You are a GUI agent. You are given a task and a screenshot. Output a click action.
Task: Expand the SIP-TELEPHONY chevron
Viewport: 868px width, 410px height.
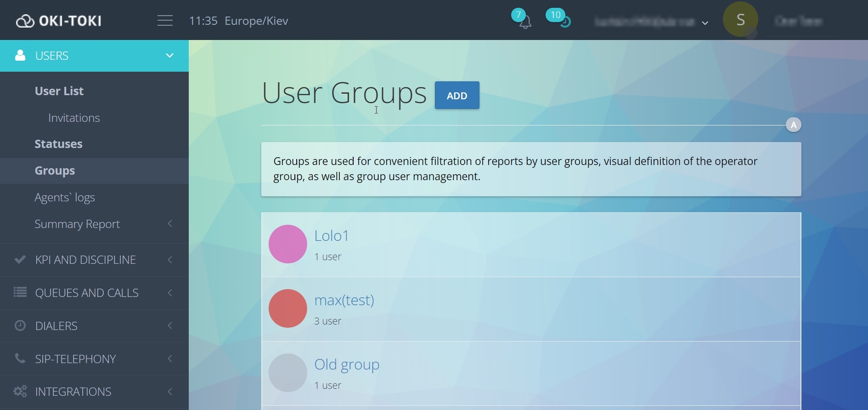point(170,359)
